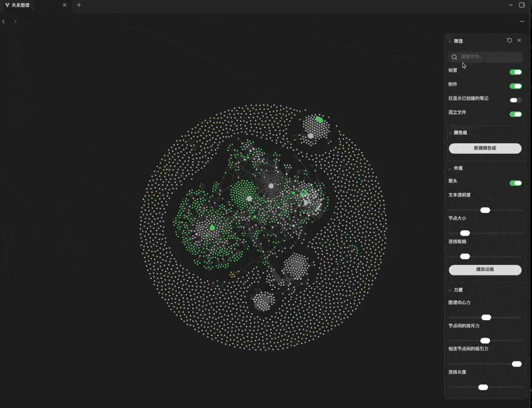Navigate forward with the right arrow
Image resolution: width=532 pixels, height=408 pixels.
(x=15, y=21)
